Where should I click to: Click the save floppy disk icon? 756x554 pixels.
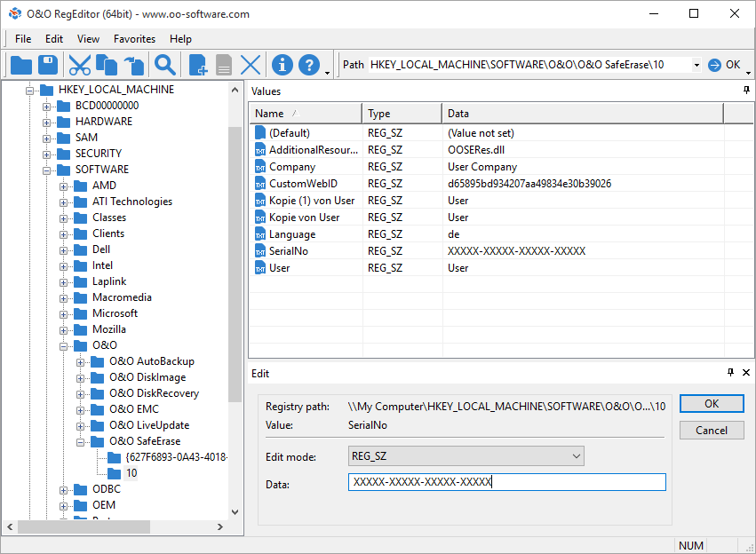pyautogui.click(x=48, y=65)
